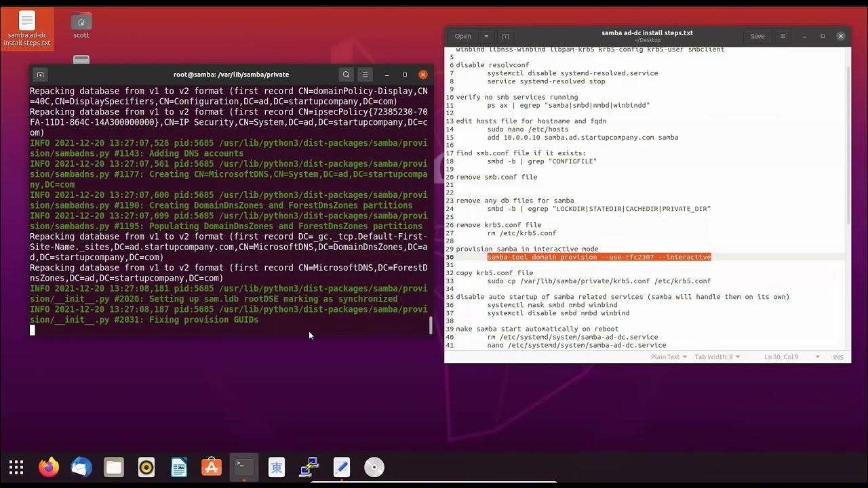Screen dimensions: 868x488
Task: Click 'sudo nano /etc/hosts' line in editor
Action: point(528,129)
